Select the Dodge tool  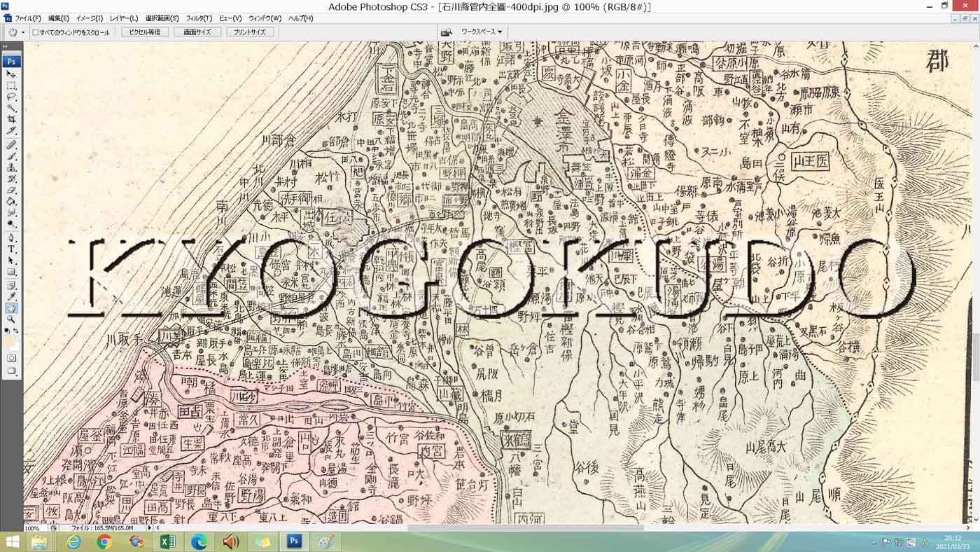[11, 223]
